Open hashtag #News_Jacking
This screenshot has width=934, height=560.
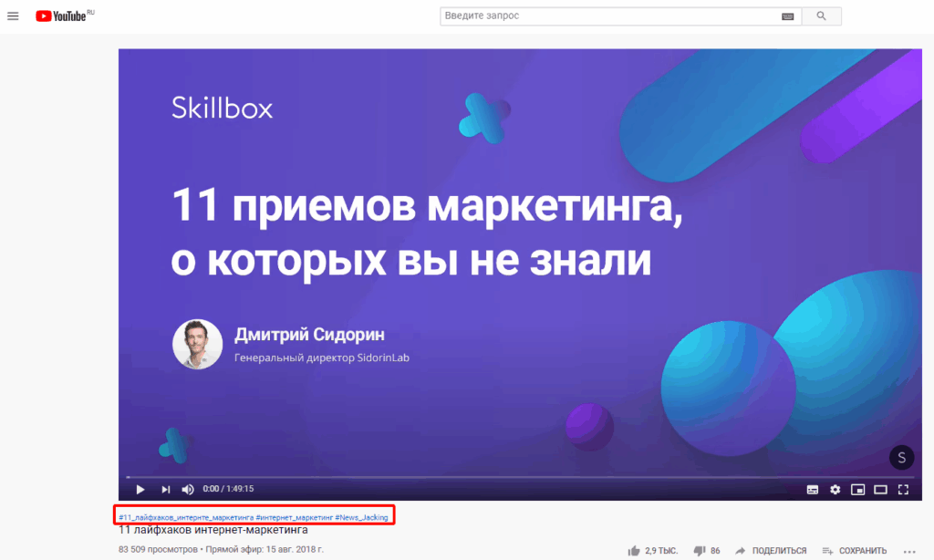(361, 517)
